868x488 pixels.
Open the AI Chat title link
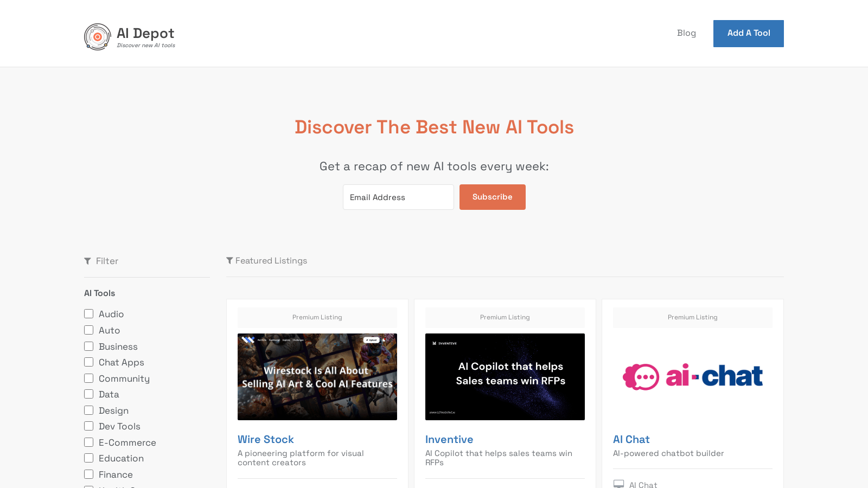point(631,440)
